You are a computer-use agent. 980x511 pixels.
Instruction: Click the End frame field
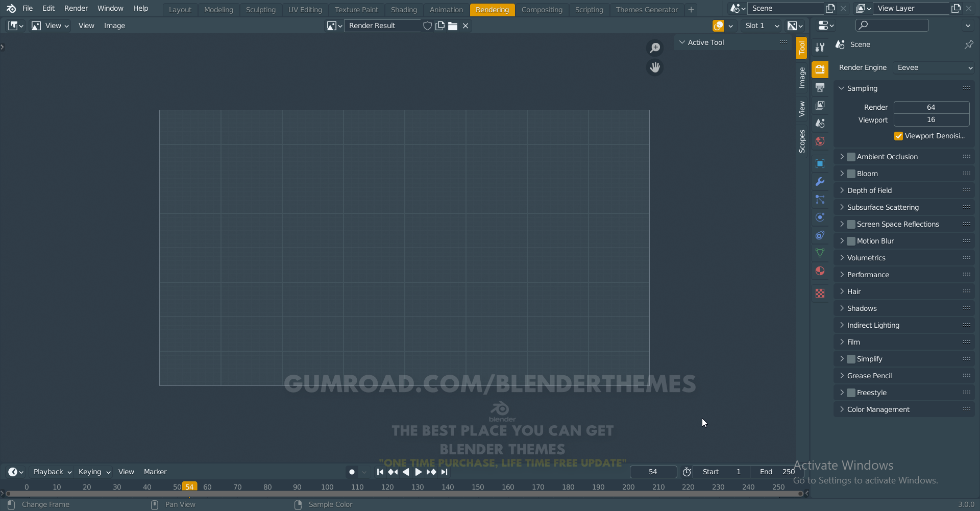click(x=777, y=472)
